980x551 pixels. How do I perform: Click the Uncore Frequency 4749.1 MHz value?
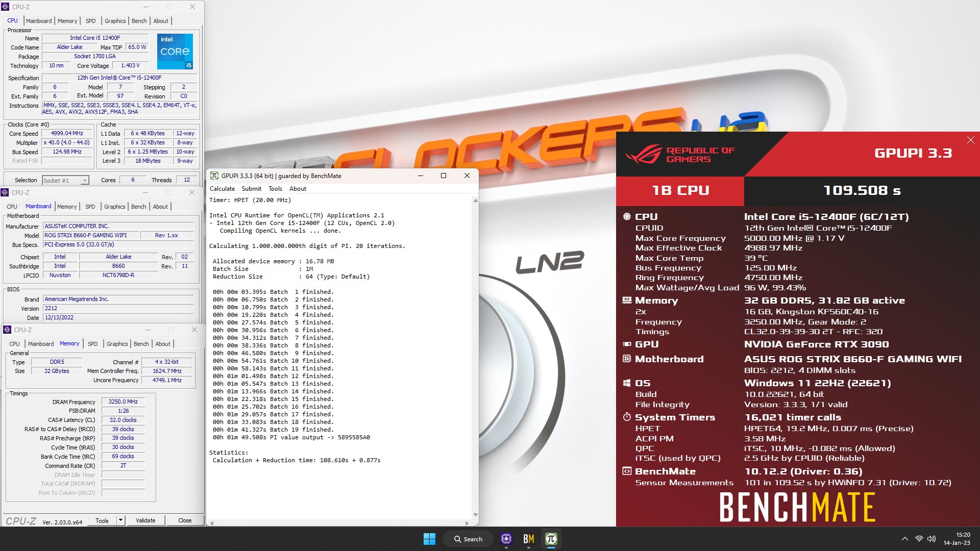167,381
